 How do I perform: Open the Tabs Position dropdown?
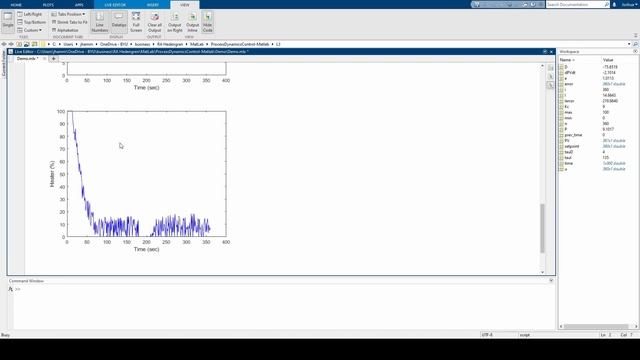68,14
